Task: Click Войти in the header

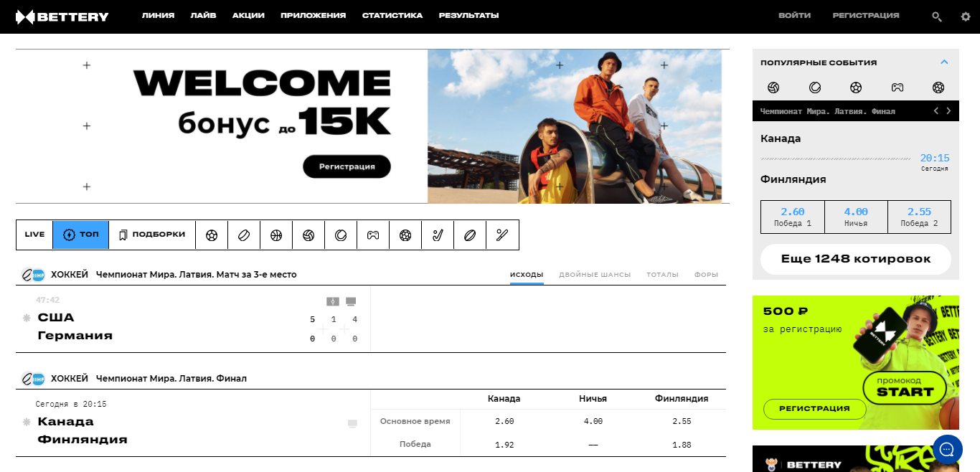Action: (x=795, y=16)
